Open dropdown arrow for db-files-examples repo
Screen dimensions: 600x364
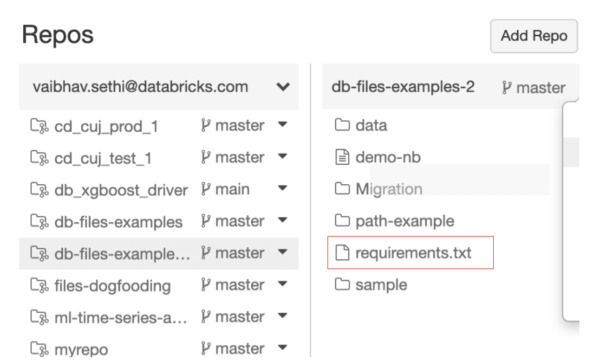282,220
